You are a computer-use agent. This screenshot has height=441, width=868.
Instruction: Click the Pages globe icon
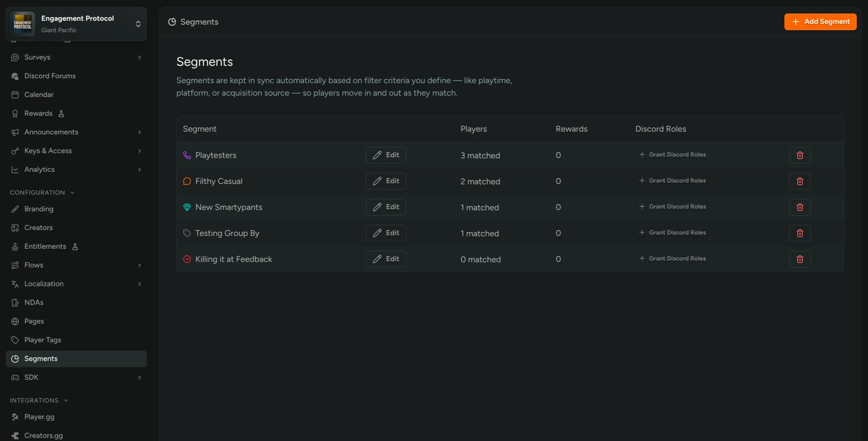pyautogui.click(x=15, y=321)
